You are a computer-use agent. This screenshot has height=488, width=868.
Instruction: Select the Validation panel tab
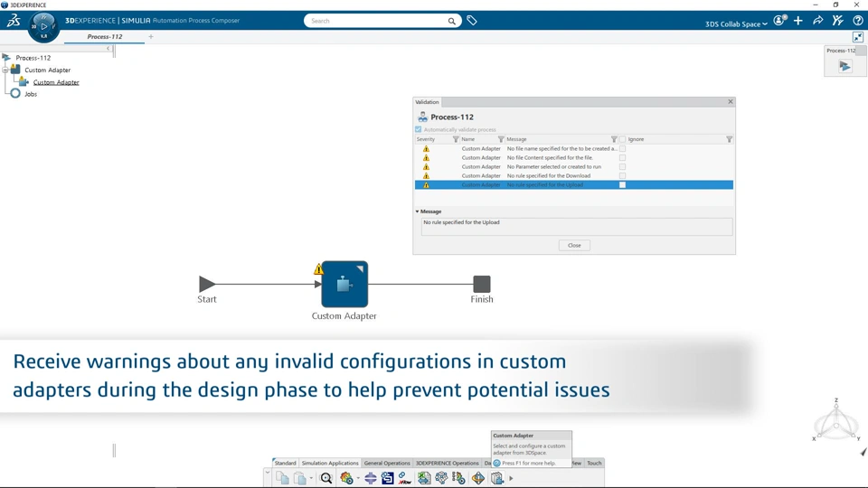(427, 102)
